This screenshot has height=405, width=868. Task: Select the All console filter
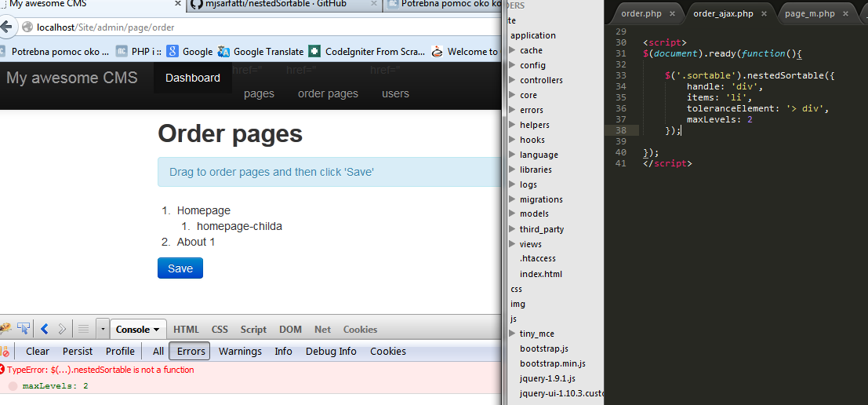[x=158, y=352]
